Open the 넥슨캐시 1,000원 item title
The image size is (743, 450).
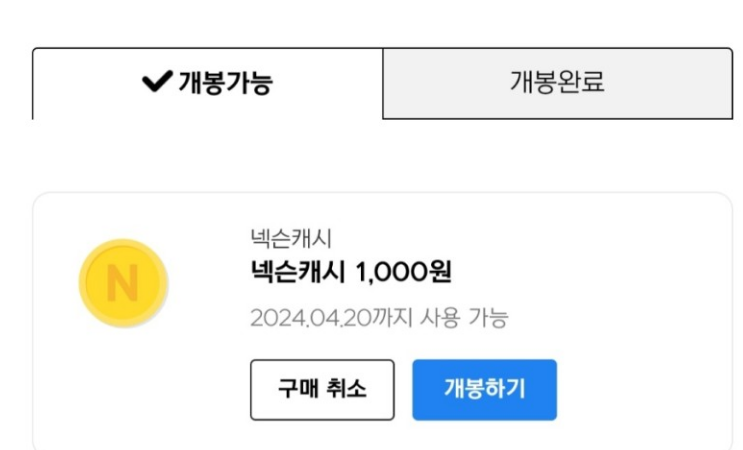[352, 272]
